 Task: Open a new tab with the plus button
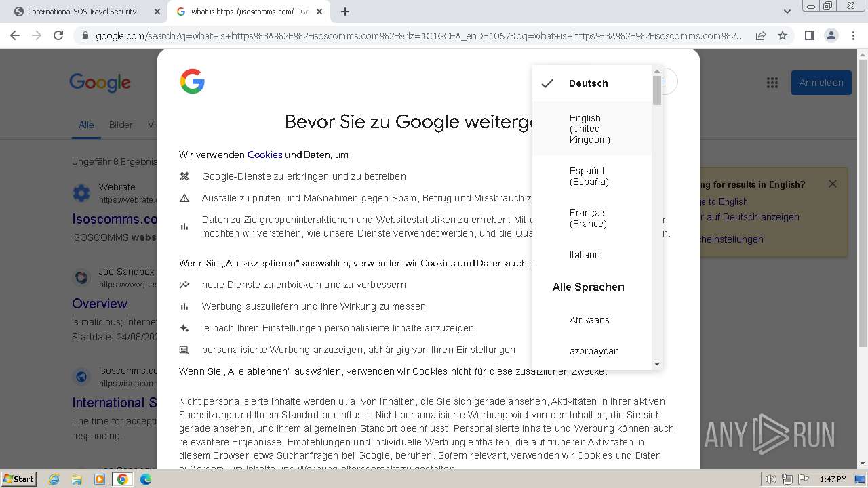pos(345,12)
